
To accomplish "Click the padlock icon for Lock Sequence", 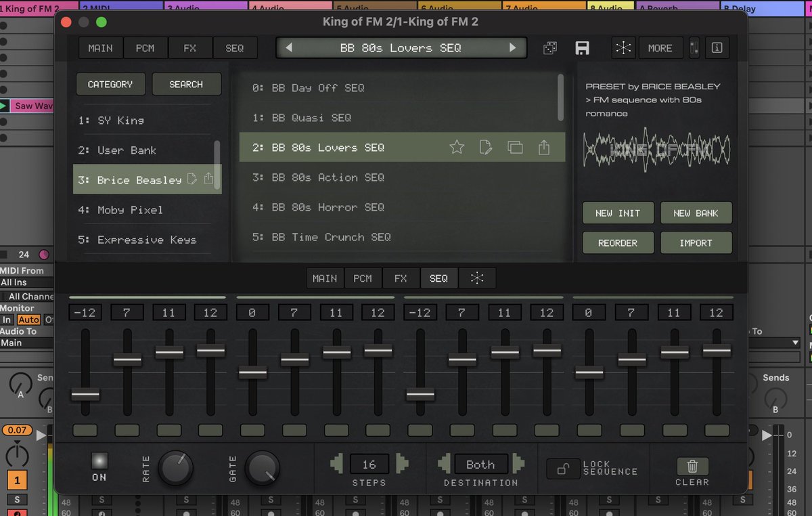I will (562, 468).
